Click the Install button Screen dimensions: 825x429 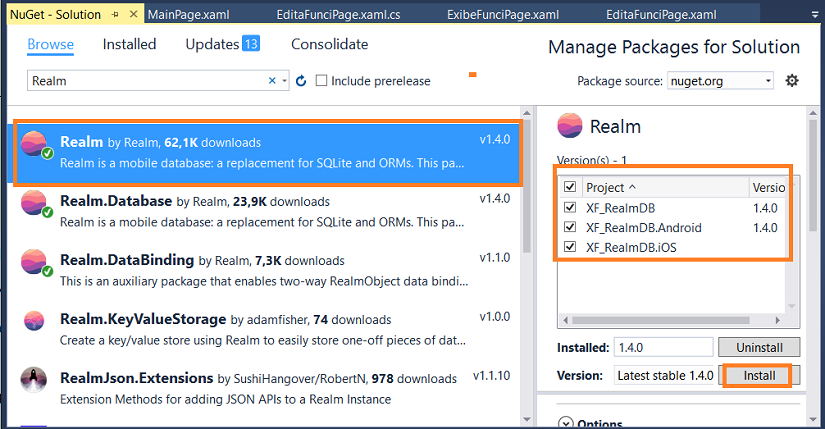[759, 375]
